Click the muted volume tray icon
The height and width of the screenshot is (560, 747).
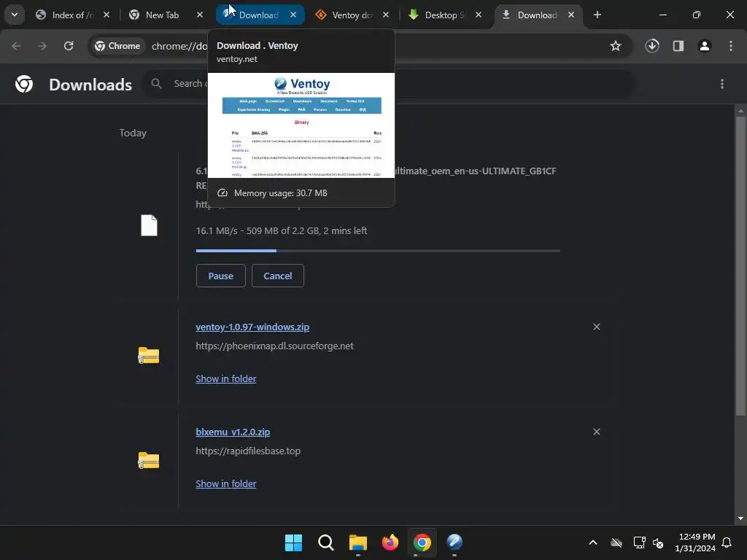click(658, 542)
